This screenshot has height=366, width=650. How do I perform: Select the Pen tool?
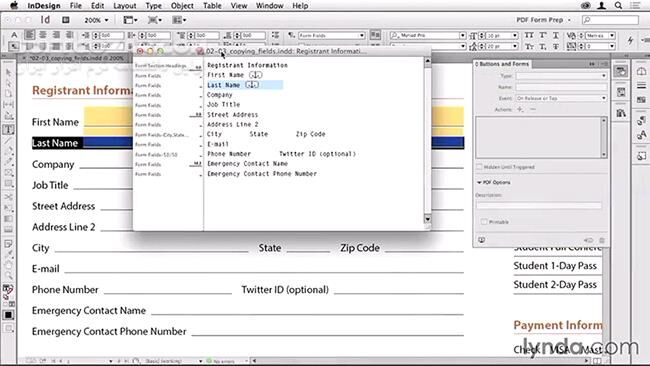tap(8, 151)
